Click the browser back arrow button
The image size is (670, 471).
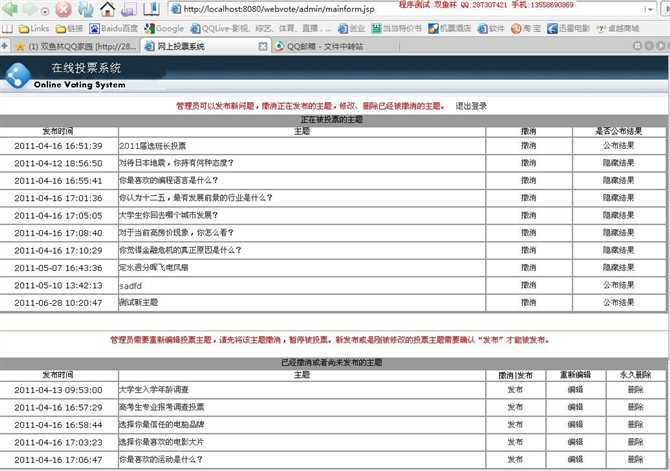tap(13, 9)
